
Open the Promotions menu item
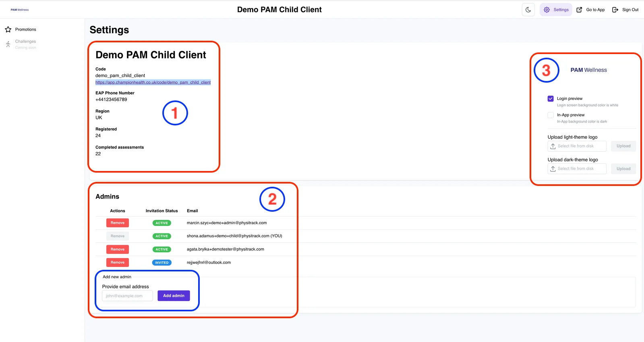tap(25, 29)
